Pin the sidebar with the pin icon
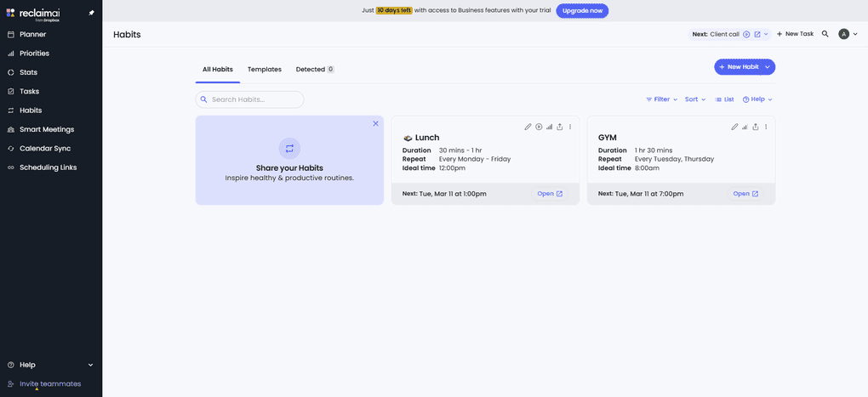 91,13
